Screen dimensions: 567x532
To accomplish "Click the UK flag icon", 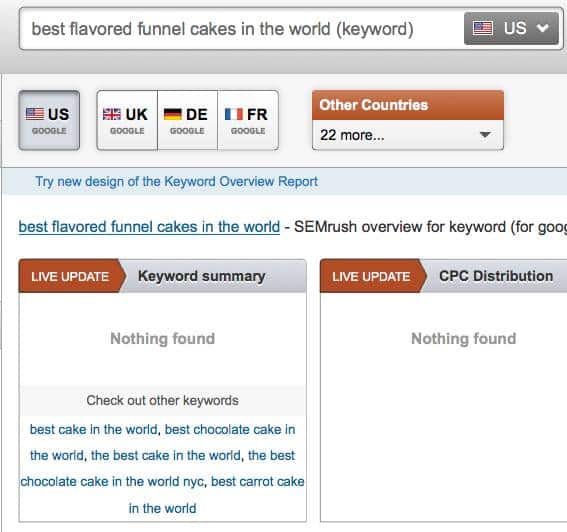I will [x=112, y=114].
